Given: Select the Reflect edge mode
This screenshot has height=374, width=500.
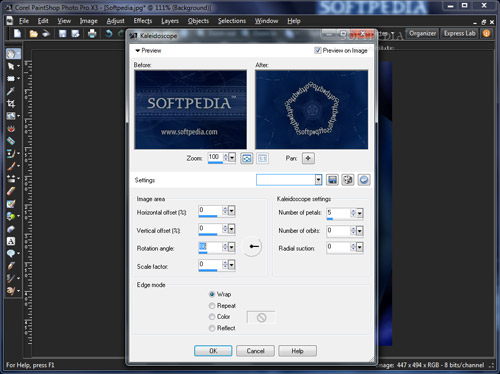Looking at the screenshot, I should [x=212, y=328].
